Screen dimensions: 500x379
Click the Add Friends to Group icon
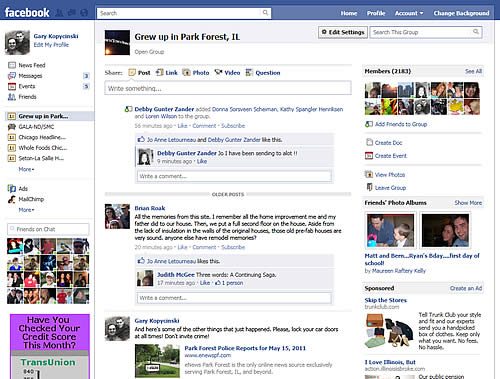point(369,124)
